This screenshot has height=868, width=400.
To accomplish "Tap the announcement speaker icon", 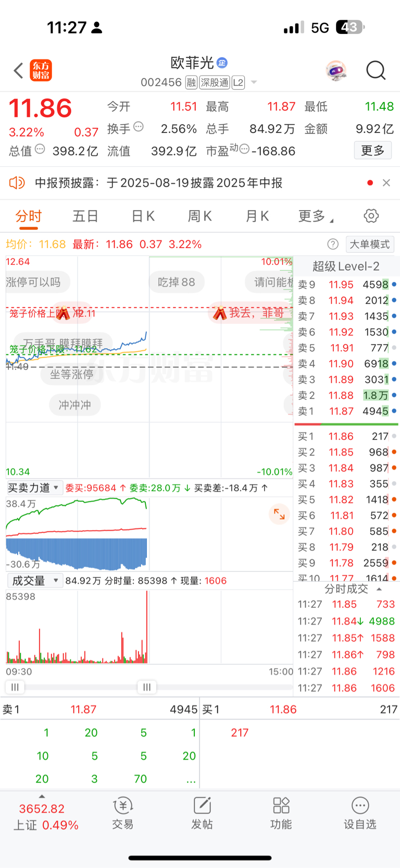I will tap(17, 182).
